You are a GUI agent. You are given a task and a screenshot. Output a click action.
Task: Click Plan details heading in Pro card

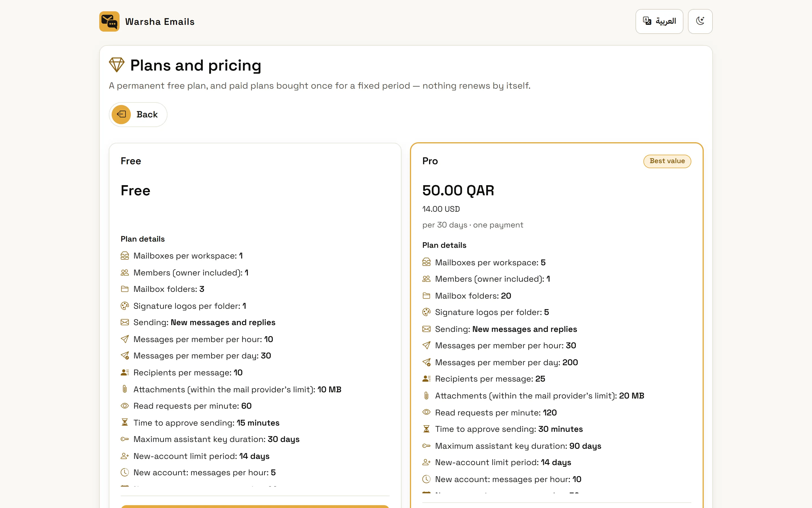pyautogui.click(x=444, y=245)
